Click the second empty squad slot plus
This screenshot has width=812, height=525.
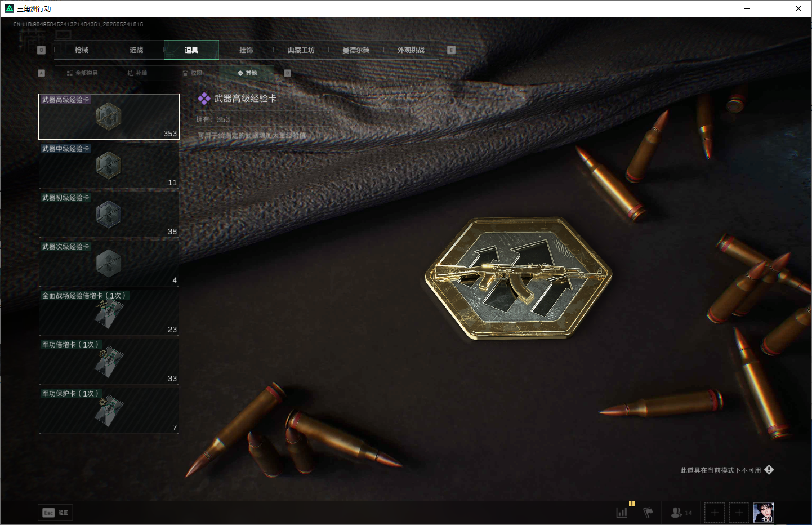pos(739,513)
